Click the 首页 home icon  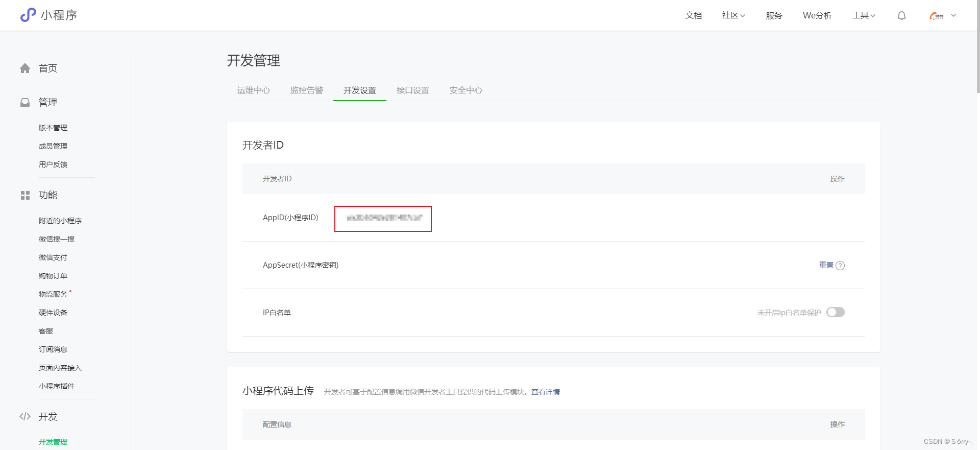point(25,68)
